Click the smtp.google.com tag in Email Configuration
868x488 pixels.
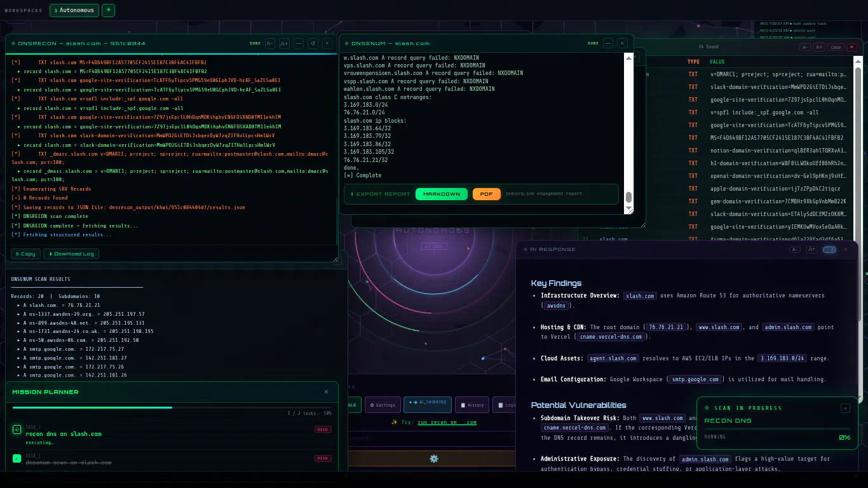coord(697,379)
